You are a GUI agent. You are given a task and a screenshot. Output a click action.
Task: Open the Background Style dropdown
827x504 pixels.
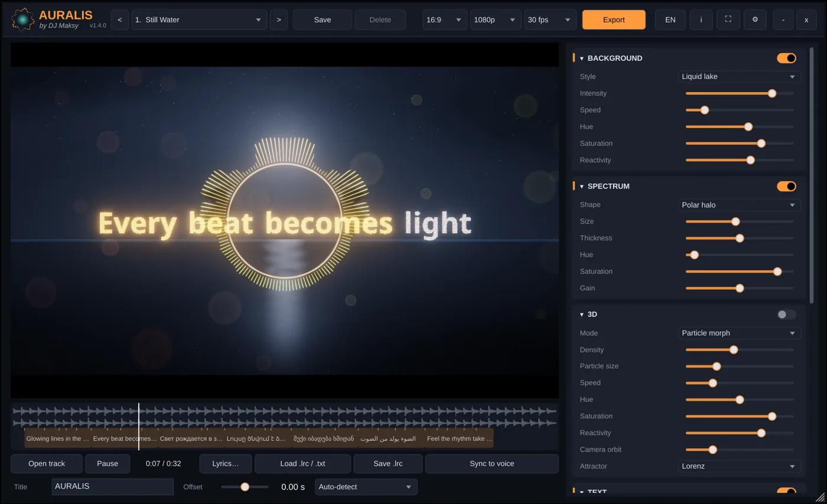click(x=739, y=76)
